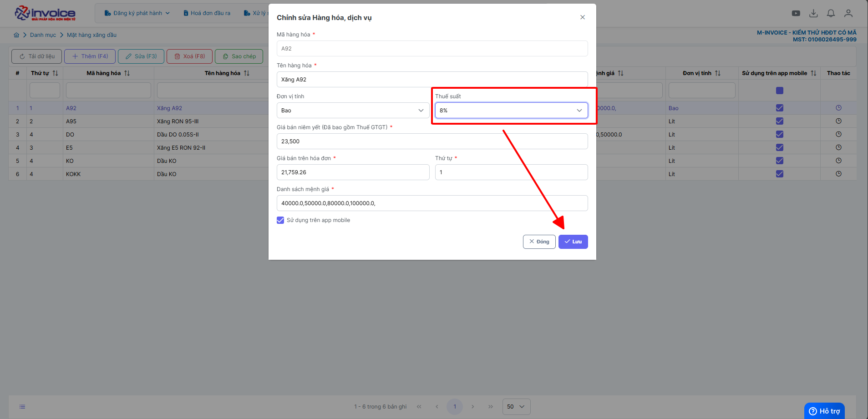Open the user account icon
Viewport: 868px width, 419px height.
click(848, 13)
